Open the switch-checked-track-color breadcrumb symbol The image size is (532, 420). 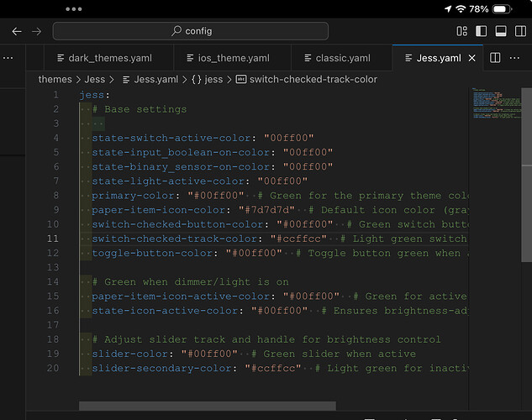(313, 79)
